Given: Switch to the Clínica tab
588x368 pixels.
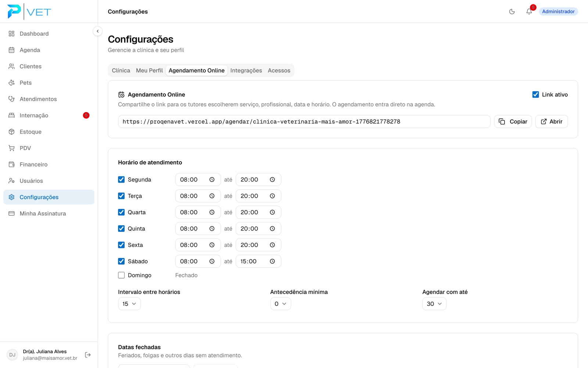Looking at the screenshot, I should click(x=121, y=70).
